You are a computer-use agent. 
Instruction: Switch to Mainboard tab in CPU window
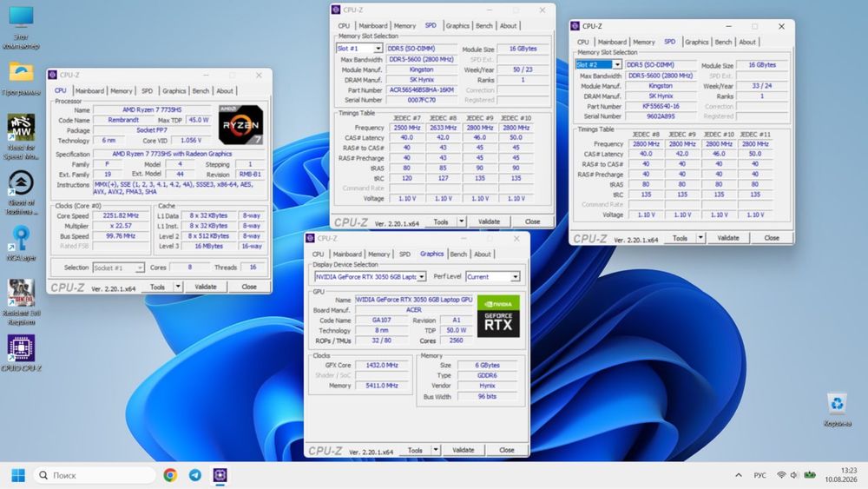pyautogui.click(x=89, y=91)
